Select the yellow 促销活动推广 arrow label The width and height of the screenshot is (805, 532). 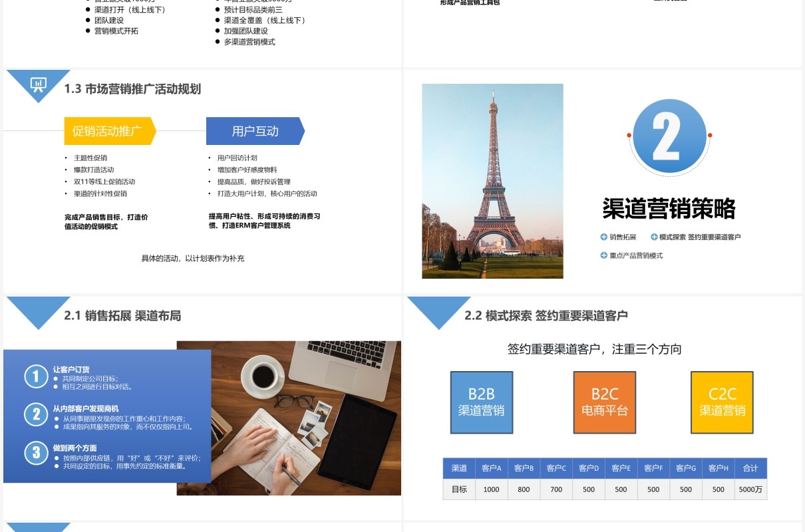(110, 131)
